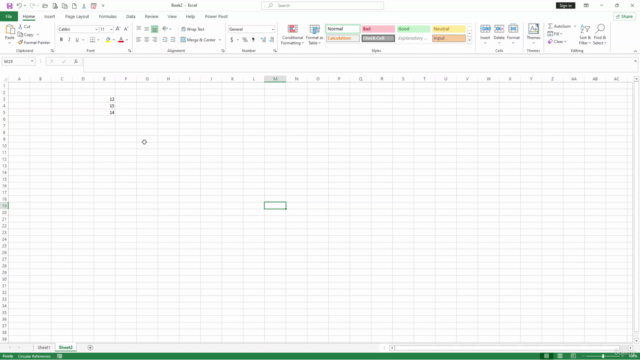Switch to Page Break Preview in status bar

573,356
